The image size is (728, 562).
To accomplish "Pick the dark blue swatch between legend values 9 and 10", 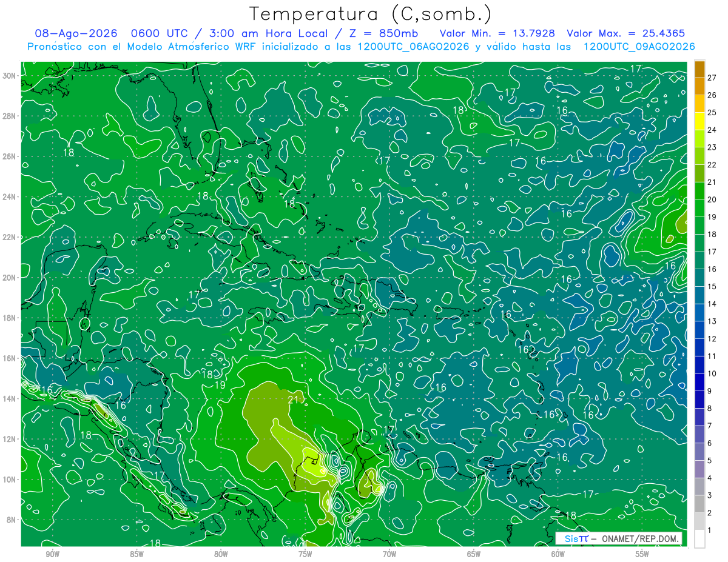I will pos(699,382).
